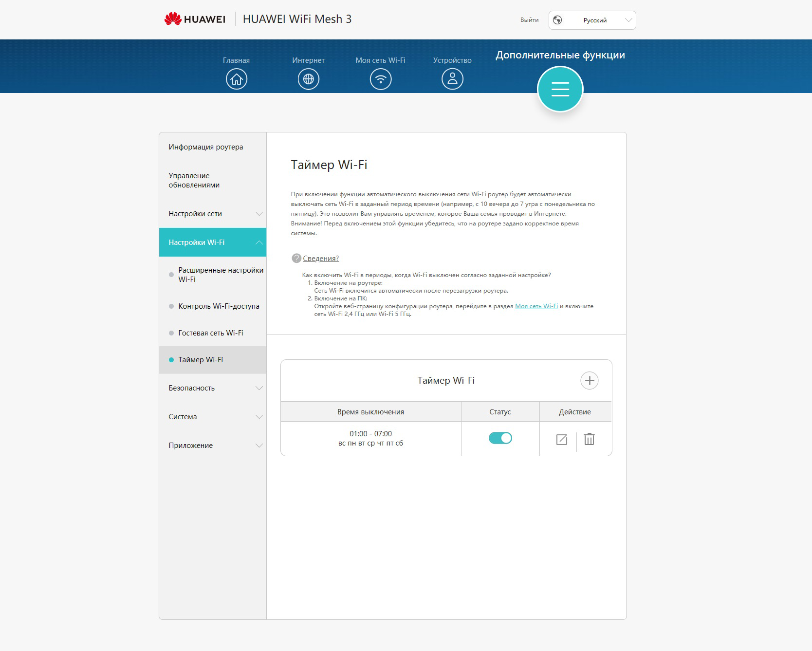Viewport: 812px width, 651px height.
Task: Click Выйти to log out
Action: tap(529, 20)
